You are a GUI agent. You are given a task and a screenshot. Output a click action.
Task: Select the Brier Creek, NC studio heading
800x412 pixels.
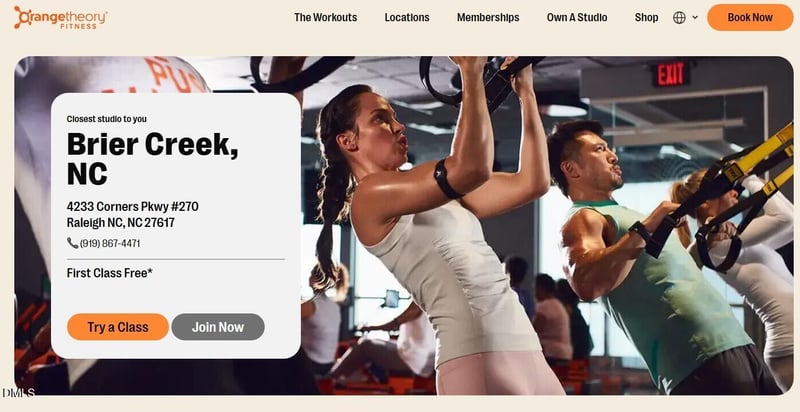point(152,159)
